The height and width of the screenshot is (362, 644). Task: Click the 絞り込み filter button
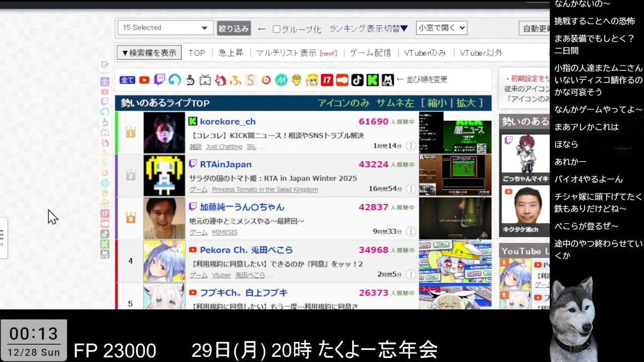coord(234,29)
